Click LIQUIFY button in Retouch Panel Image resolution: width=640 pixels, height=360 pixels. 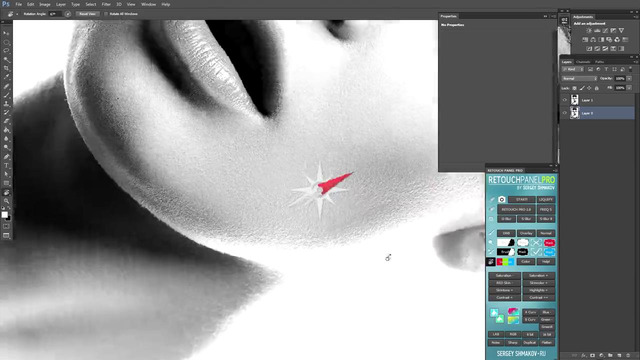coord(546,199)
